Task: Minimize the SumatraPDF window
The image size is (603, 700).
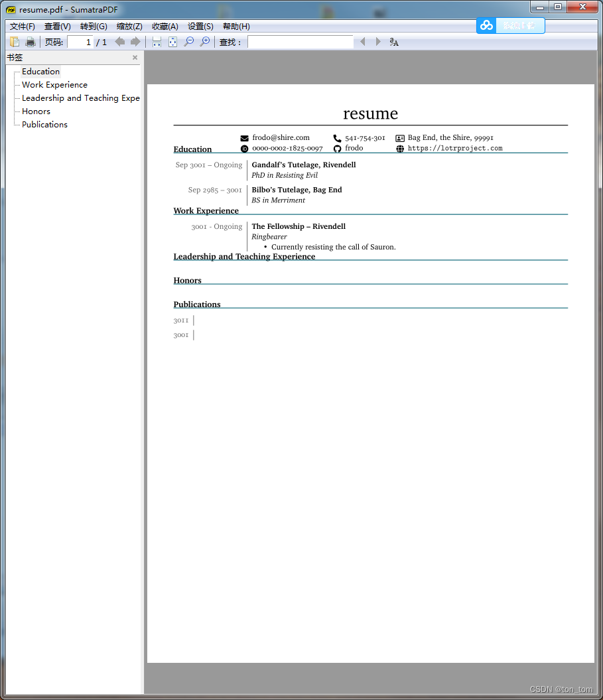Action: [540, 7]
